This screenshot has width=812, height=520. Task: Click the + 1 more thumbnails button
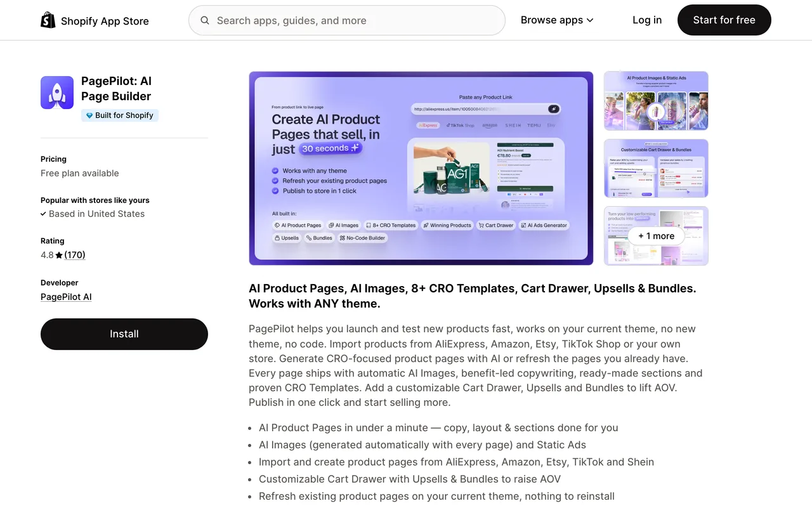[656, 236]
